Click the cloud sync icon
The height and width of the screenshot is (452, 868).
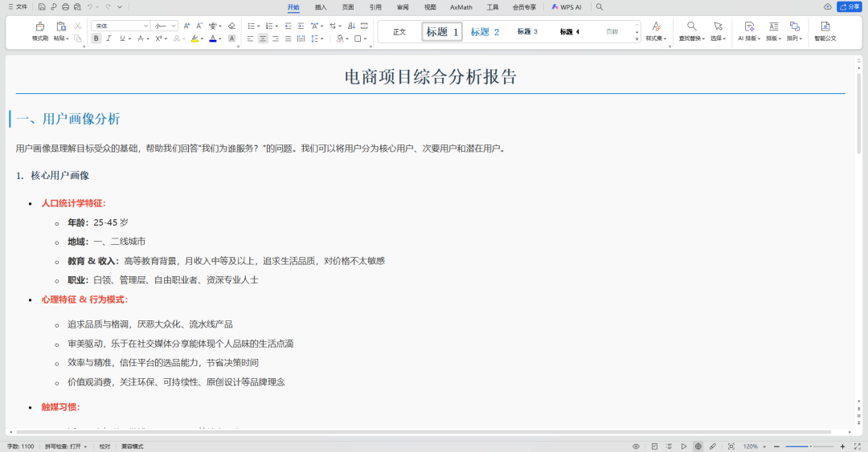point(828,7)
